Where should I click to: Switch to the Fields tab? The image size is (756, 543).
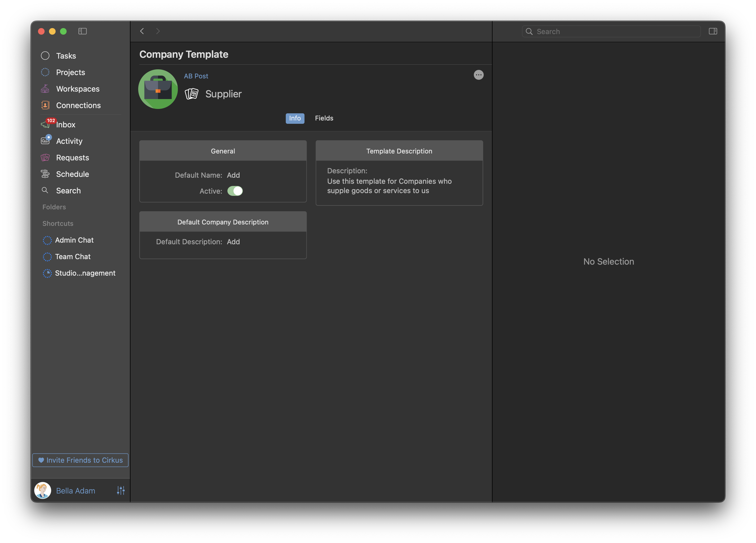(324, 118)
